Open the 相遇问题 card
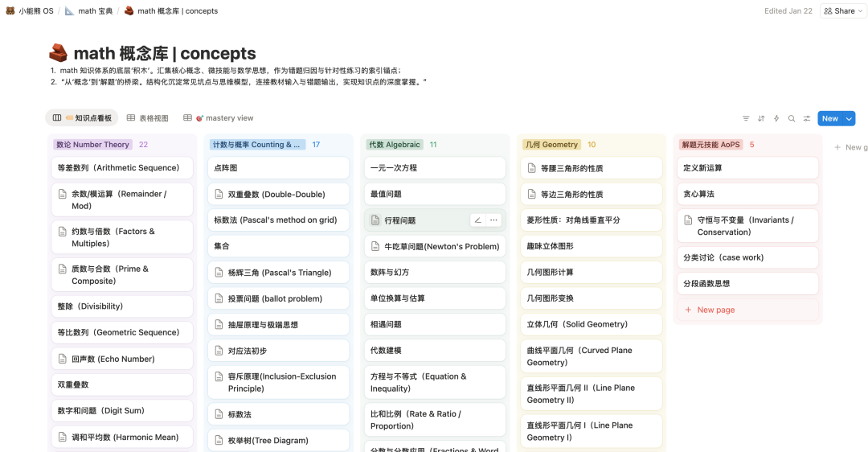Viewport: 868px width, 452px height. tap(435, 324)
